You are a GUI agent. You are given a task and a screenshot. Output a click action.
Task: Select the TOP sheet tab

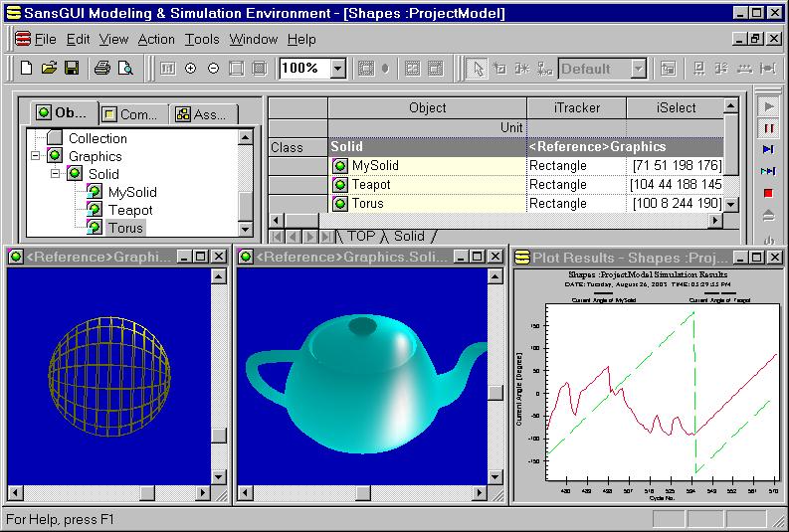click(x=361, y=236)
